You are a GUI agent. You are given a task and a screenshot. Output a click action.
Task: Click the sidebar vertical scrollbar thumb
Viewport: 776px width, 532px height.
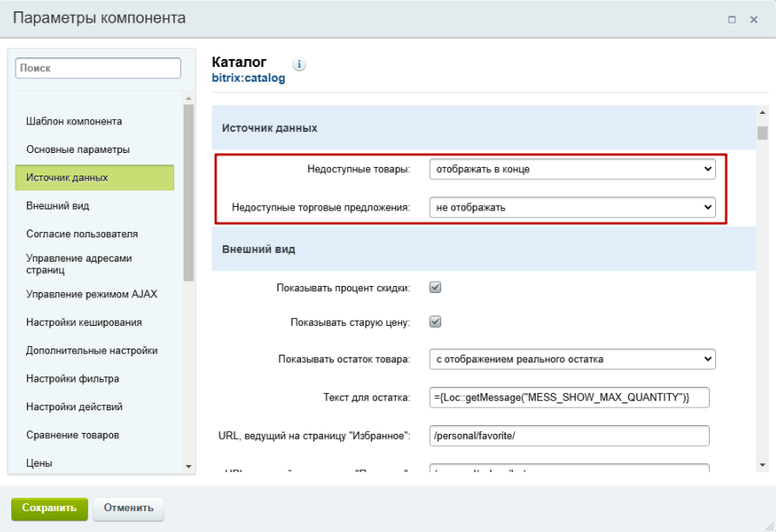[189, 191]
